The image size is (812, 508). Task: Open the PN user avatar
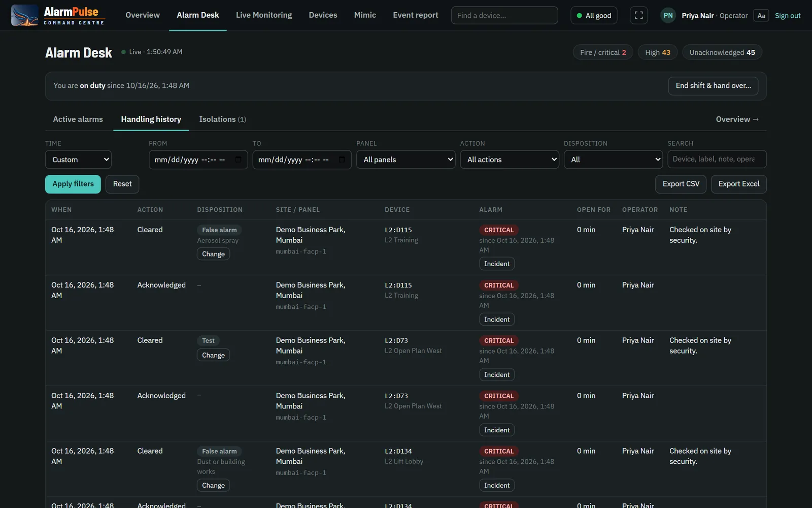[x=668, y=15]
